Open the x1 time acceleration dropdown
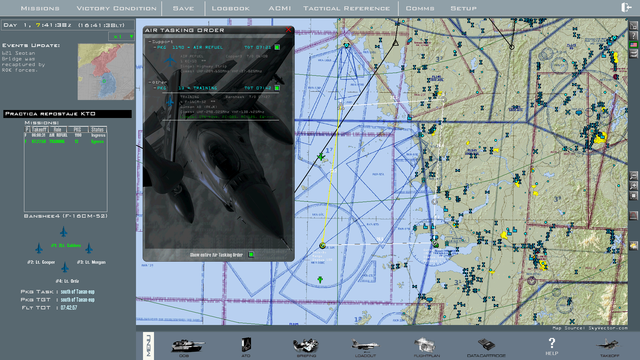This screenshot has height=360, width=640. click(122, 36)
